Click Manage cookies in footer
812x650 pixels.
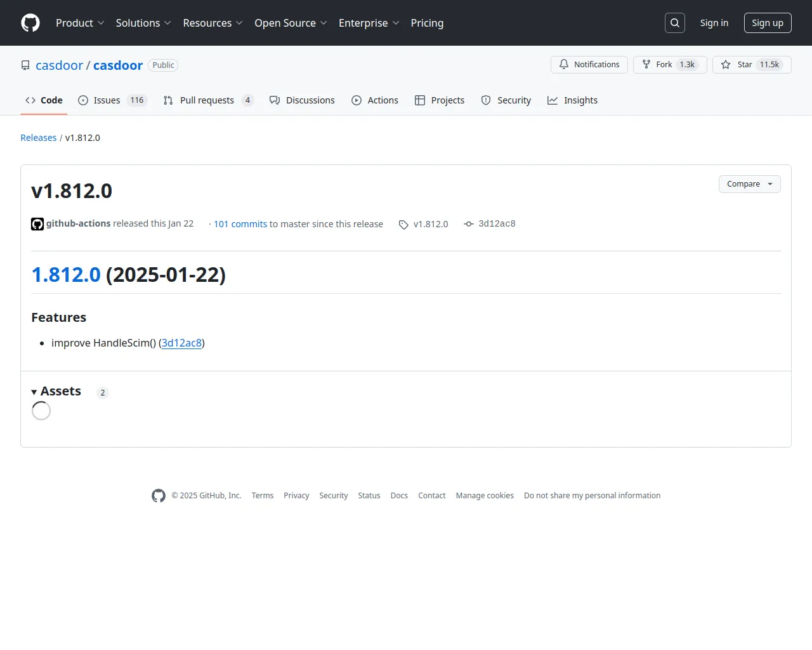[485, 496]
